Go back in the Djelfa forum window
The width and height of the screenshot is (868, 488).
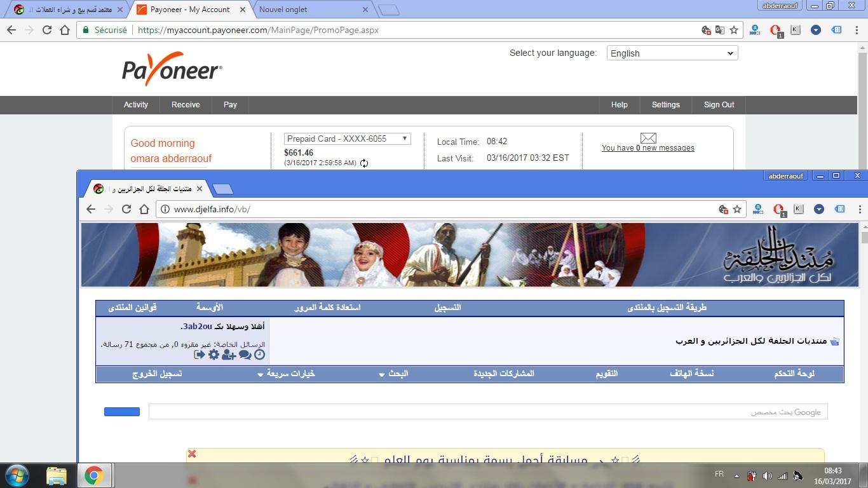[x=91, y=209]
